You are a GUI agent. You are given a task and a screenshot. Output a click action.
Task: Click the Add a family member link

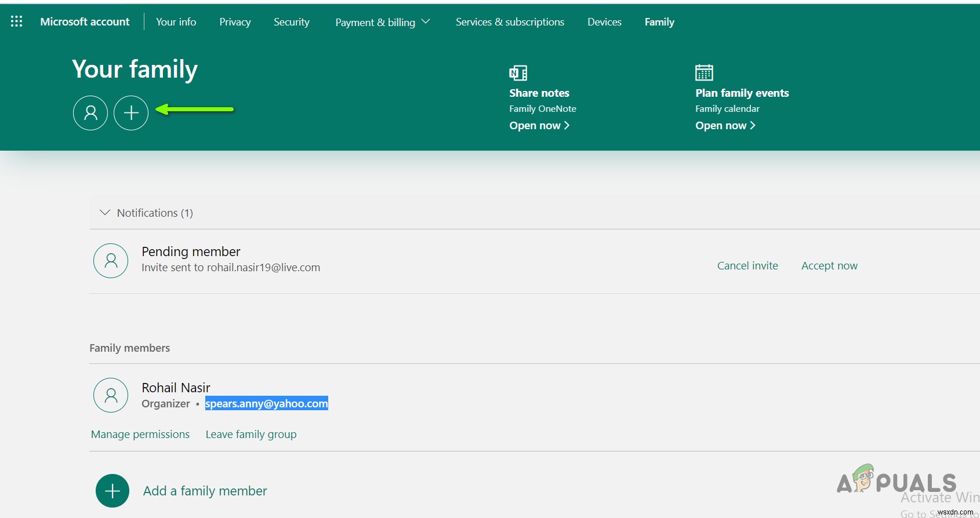coord(205,491)
